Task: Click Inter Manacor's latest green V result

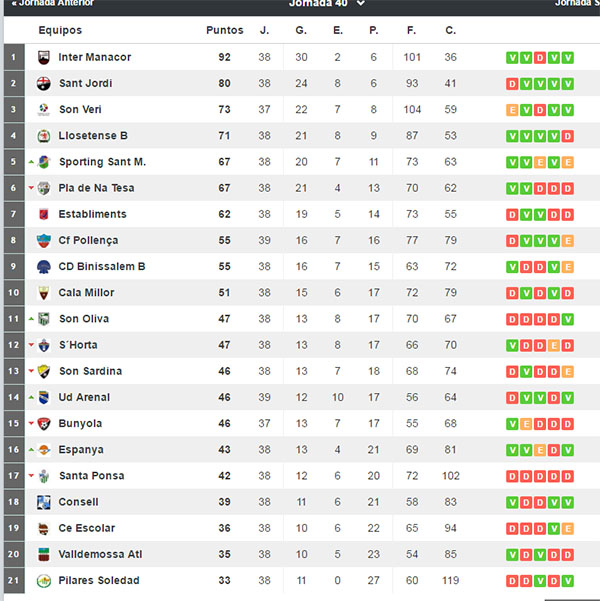Action: [568, 58]
